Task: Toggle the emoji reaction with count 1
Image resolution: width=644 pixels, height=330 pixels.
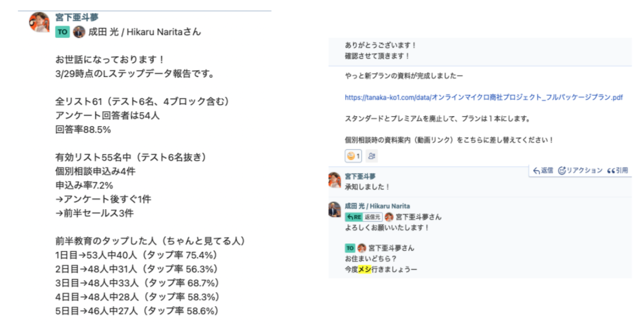Action: (x=353, y=156)
